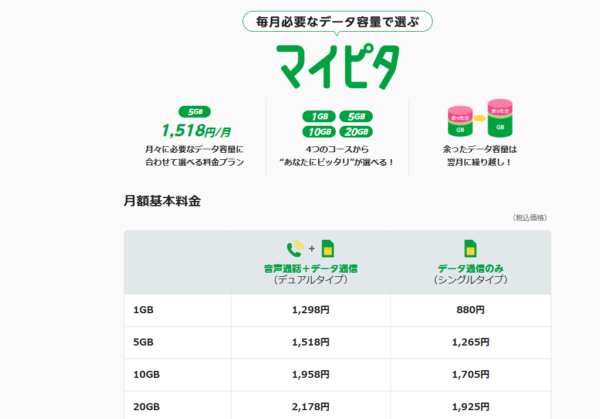Click the text 合わせて選べる料金プラン
The height and width of the screenshot is (419, 600).
(194, 162)
